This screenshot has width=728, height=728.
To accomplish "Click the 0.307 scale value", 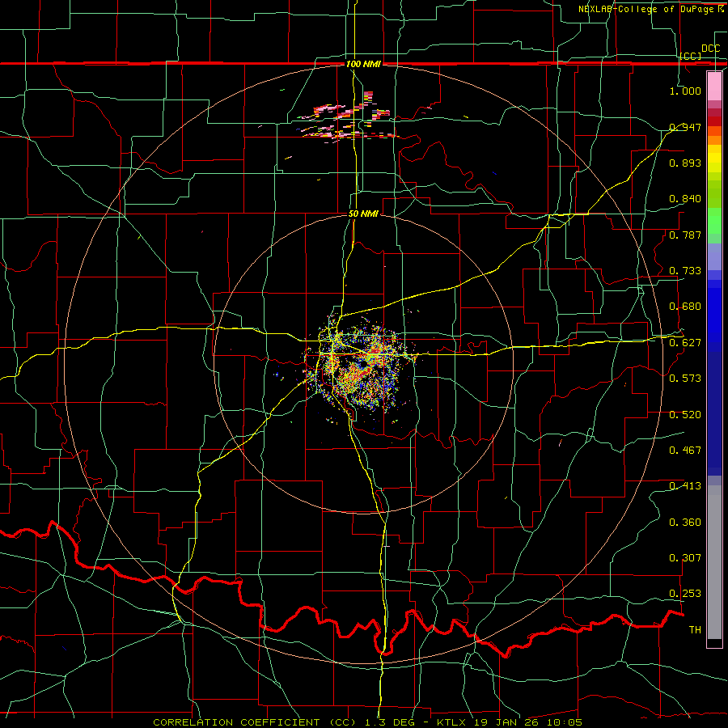I will pyautogui.click(x=685, y=558).
